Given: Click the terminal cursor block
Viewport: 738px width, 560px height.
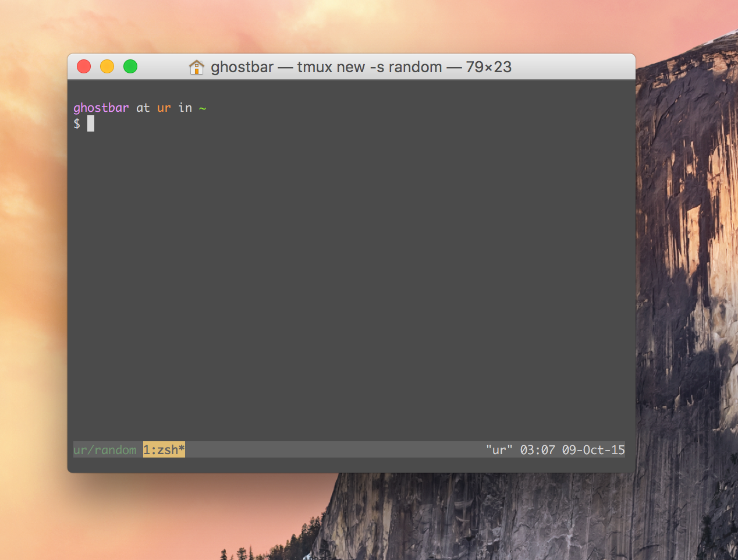Looking at the screenshot, I should 91,123.
